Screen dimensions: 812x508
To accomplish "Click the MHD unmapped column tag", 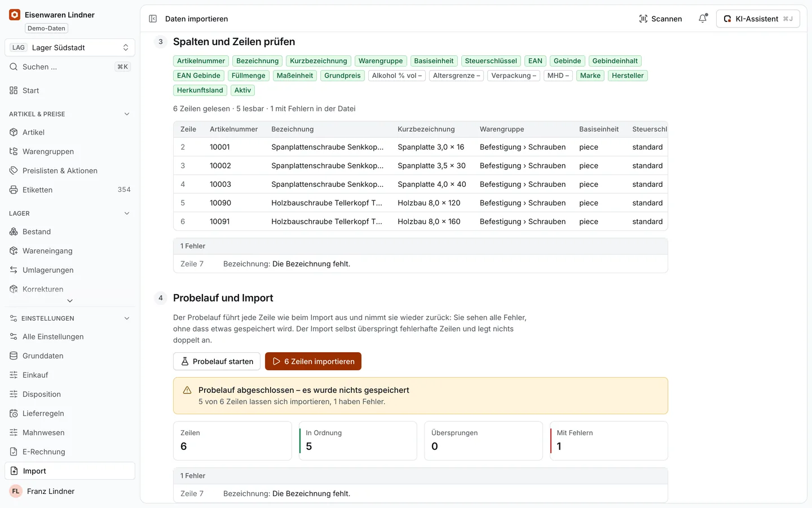I will click(558, 76).
